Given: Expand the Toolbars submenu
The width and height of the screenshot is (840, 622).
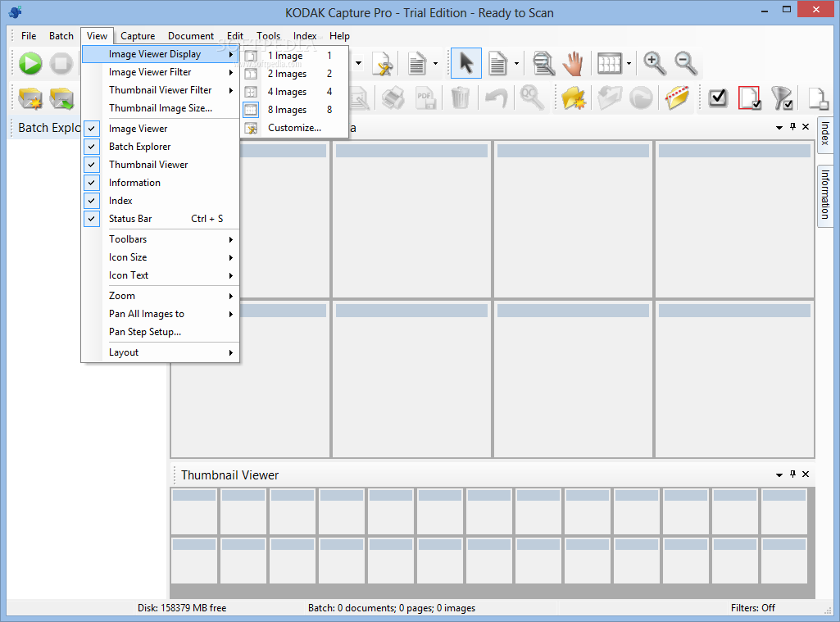Looking at the screenshot, I should [x=160, y=239].
